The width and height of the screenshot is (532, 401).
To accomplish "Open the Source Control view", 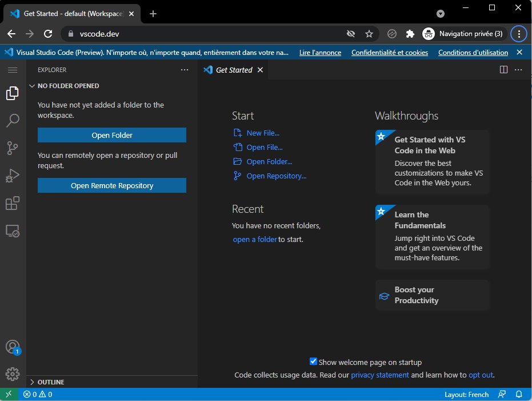I will 13,148.
